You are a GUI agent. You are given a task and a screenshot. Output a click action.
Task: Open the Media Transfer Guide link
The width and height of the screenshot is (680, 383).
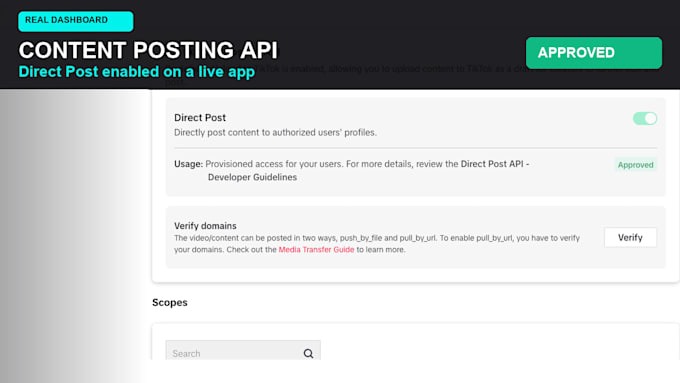click(x=316, y=249)
